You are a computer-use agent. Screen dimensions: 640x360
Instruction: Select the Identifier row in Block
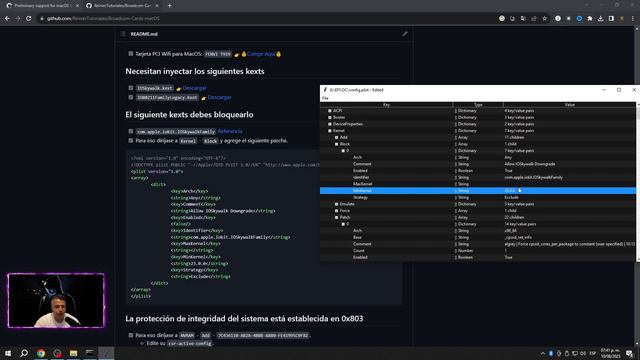478,178
